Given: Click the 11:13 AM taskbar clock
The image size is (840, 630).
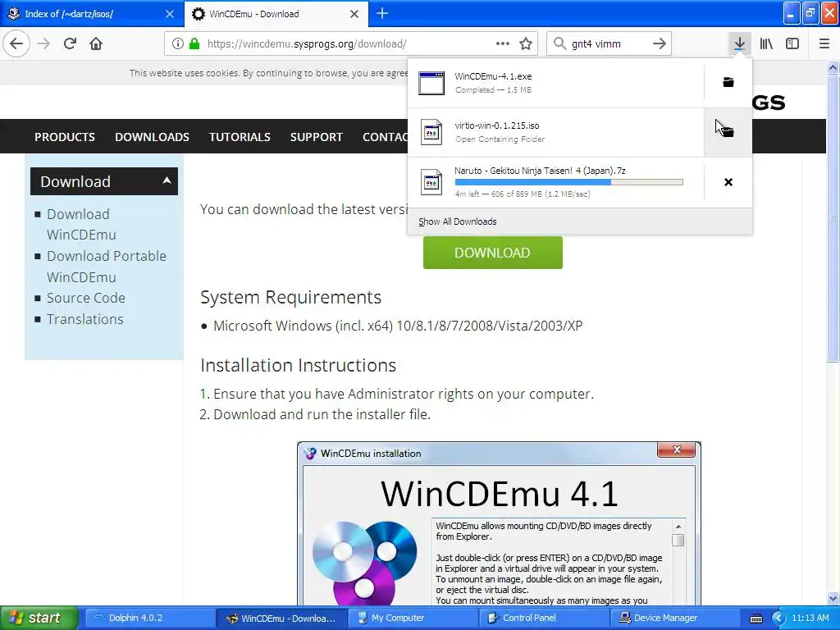Looking at the screenshot, I should [x=810, y=618].
